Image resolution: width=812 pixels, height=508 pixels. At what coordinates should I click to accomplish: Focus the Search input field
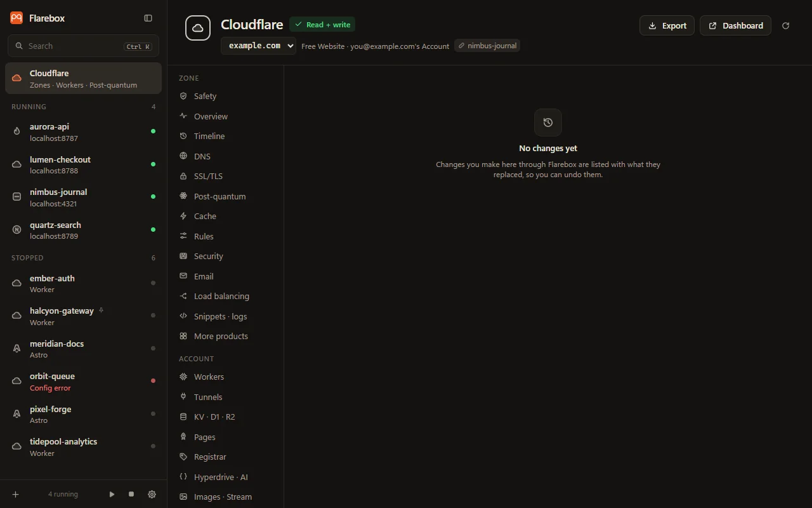(x=83, y=46)
